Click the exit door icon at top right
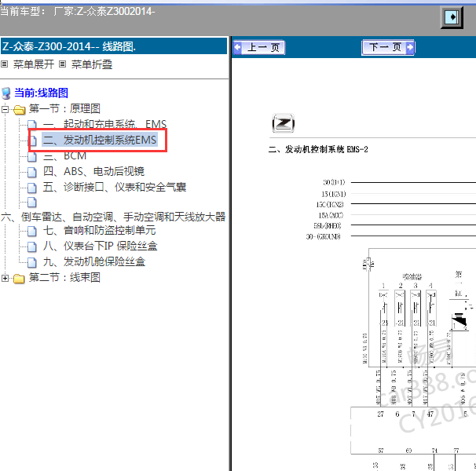Screen dimensions: 476x471 [452, 17]
